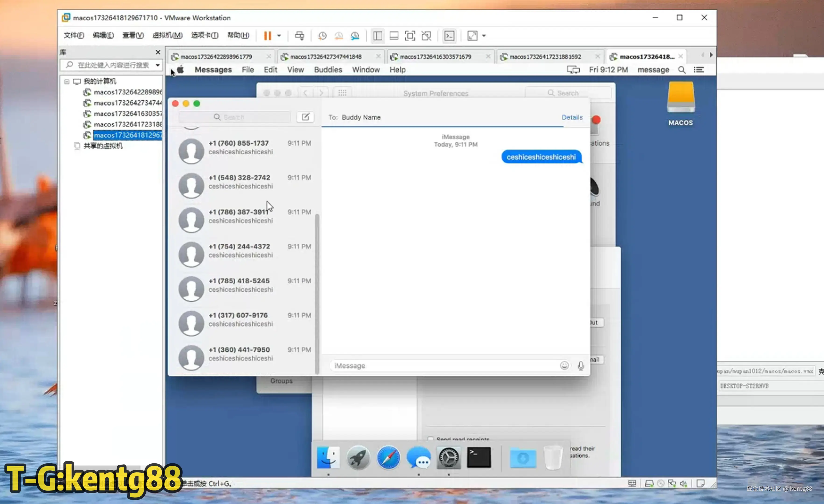Switch to the macos17326416303571679 tab

(435, 56)
